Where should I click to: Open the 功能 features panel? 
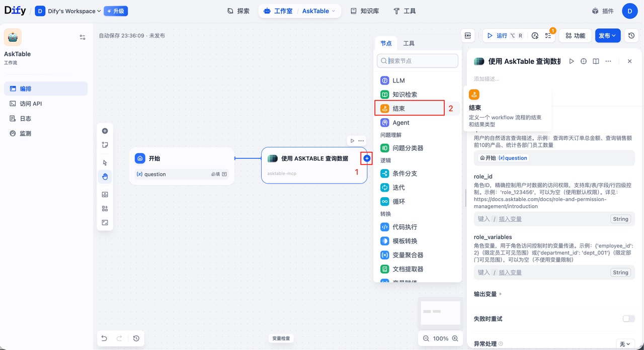click(x=575, y=35)
